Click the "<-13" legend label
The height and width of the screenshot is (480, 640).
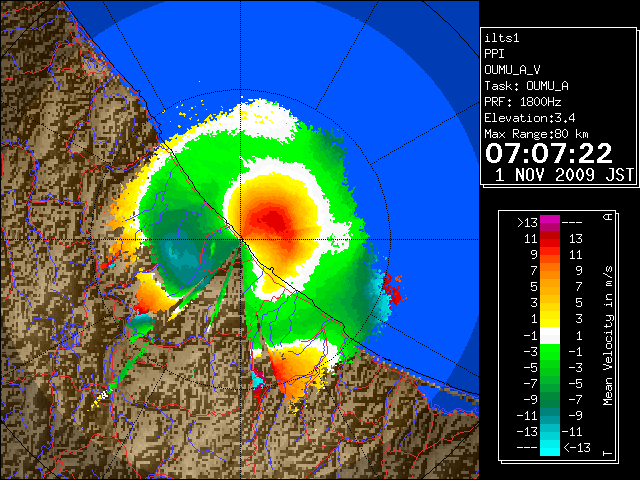click(x=577, y=447)
